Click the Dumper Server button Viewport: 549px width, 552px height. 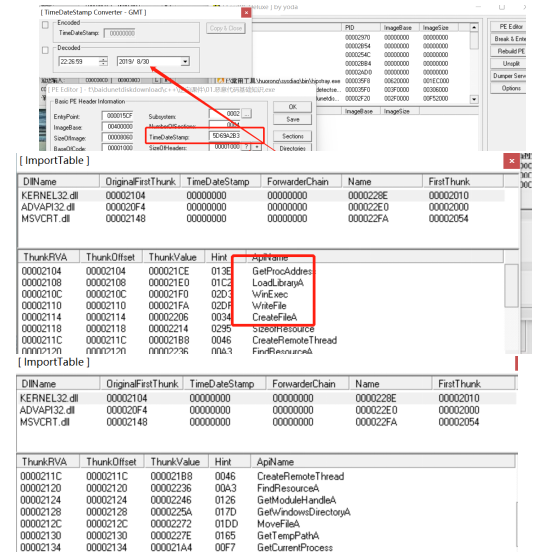(x=509, y=76)
